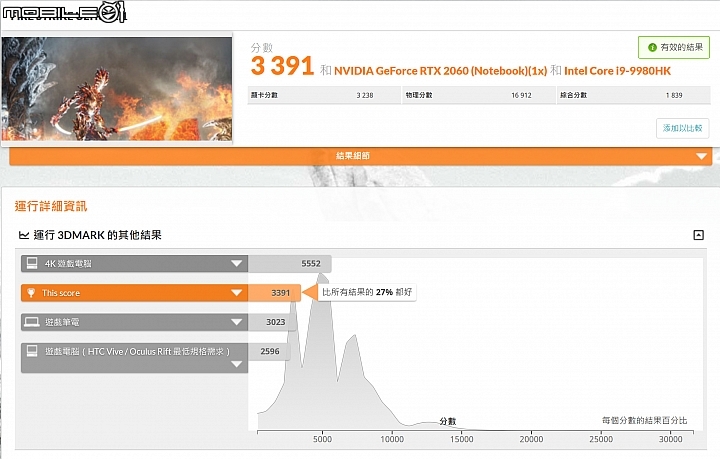Click the main score 3 391
The width and height of the screenshot is (720, 459).
click(x=282, y=66)
